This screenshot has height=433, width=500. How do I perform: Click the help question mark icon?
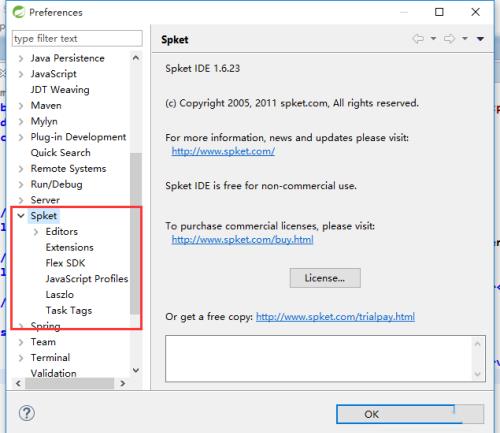(x=27, y=413)
